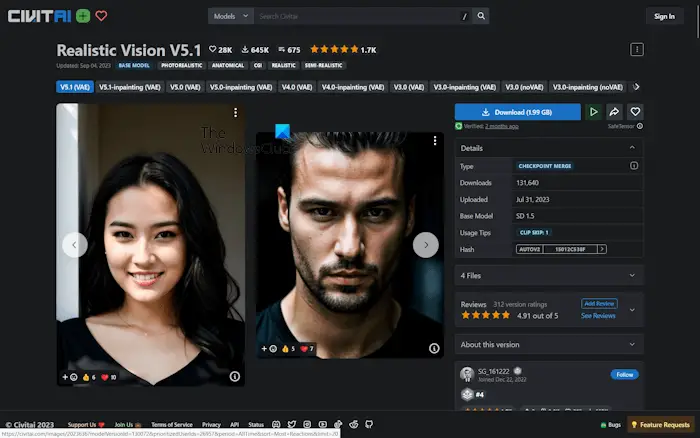Viewport: 700px width, 438px height.
Task: Click the BASE MODEL tag
Action: (134, 65)
